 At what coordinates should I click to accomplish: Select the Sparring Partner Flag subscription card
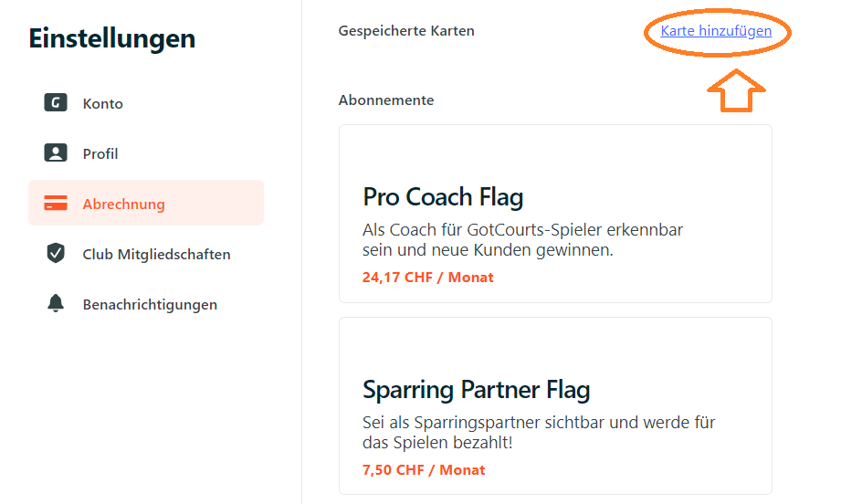[x=555, y=406]
